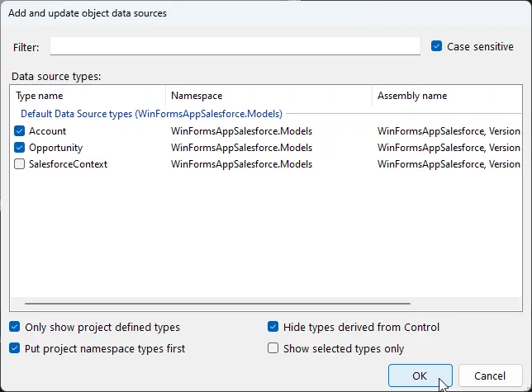Image resolution: width=532 pixels, height=392 pixels.
Task: Toggle Hide types derived from Control
Action: coord(273,327)
